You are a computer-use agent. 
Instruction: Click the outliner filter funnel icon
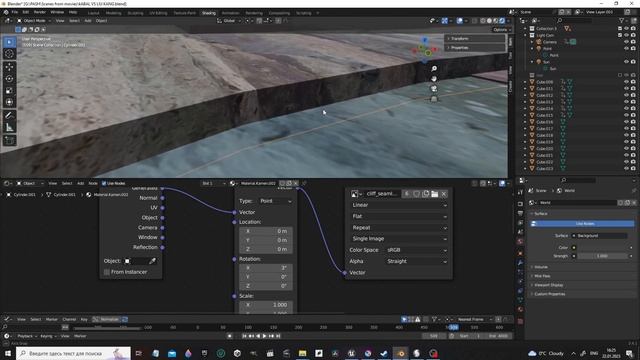click(622, 20)
